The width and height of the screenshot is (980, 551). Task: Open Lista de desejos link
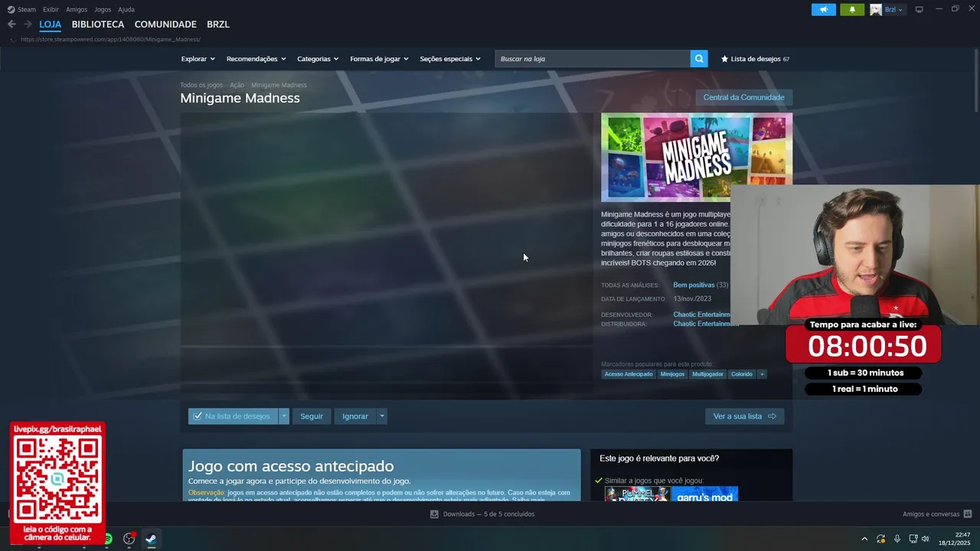tap(755, 59)
